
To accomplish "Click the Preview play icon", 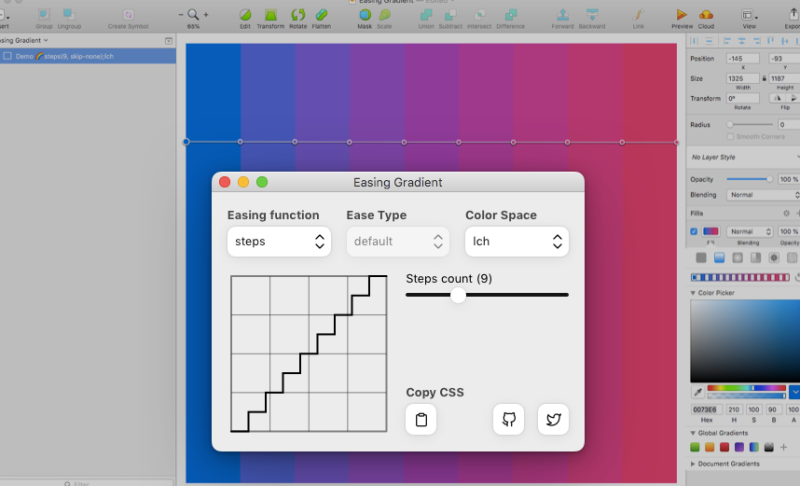I will pyautogui.click(x=682, y=15).
